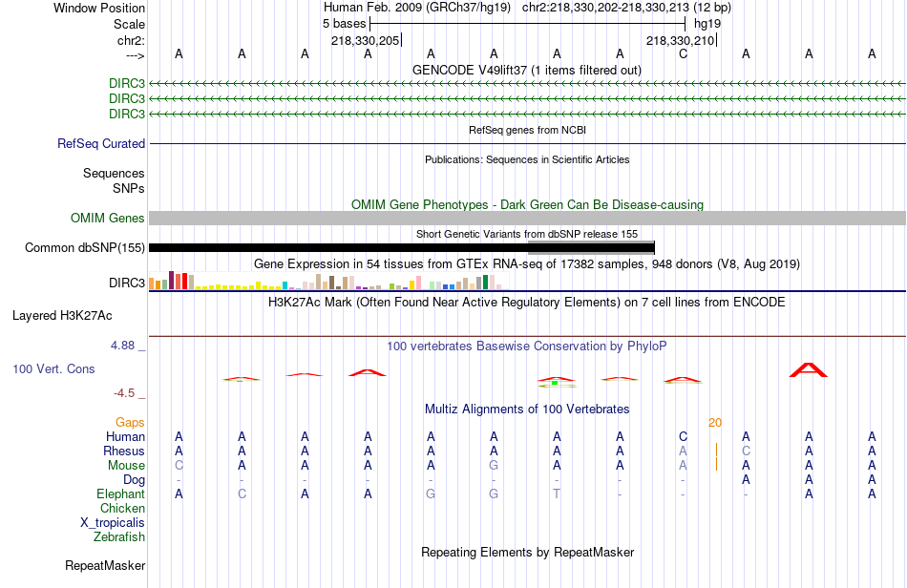Click the C base in the Rhesus alignment row

(x=747, y=451)
